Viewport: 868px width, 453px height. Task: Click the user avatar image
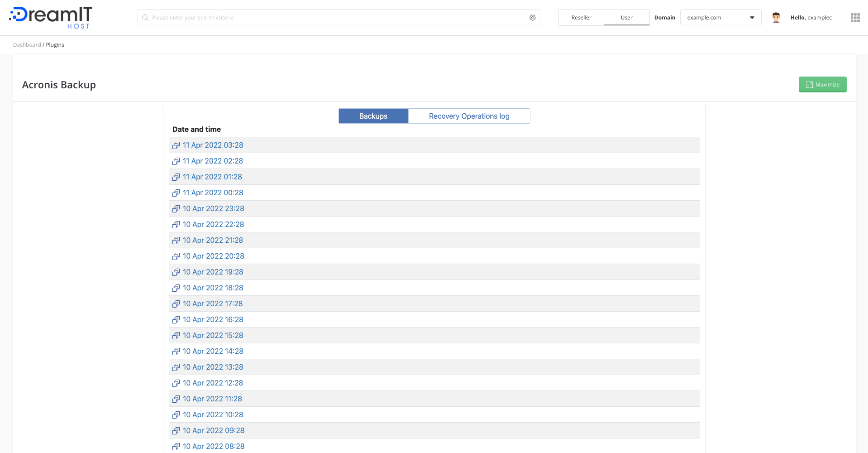tap(776, 17)
